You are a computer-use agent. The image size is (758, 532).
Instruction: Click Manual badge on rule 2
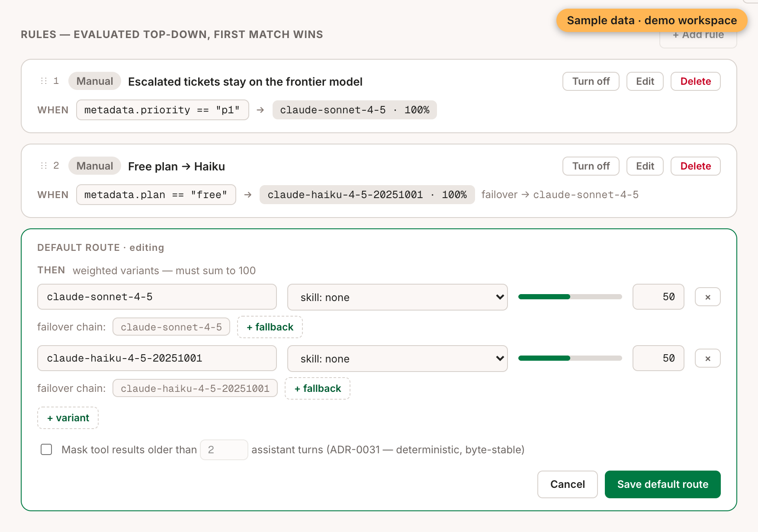click(x=94, y=166)
